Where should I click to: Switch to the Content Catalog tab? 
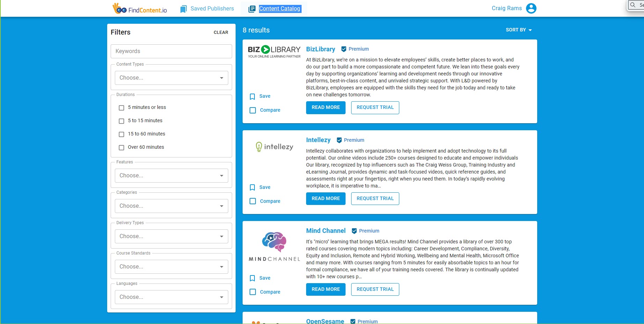(279, 9)
